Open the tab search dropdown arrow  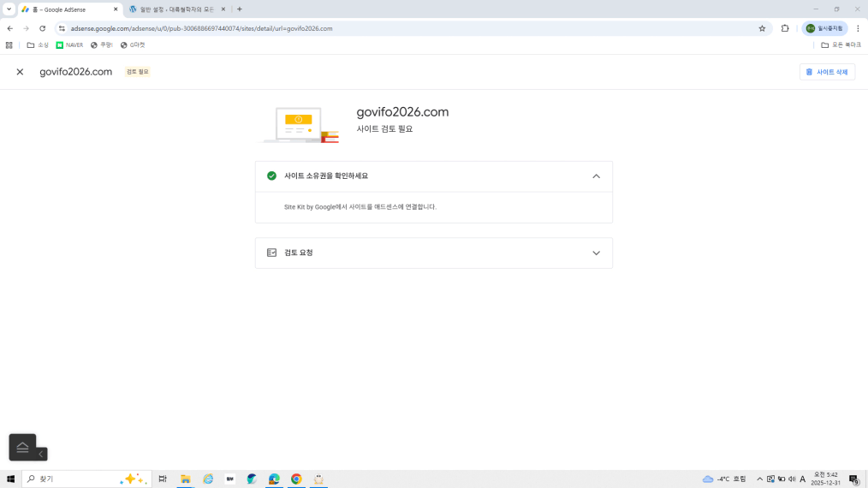[x=9, y=9]
